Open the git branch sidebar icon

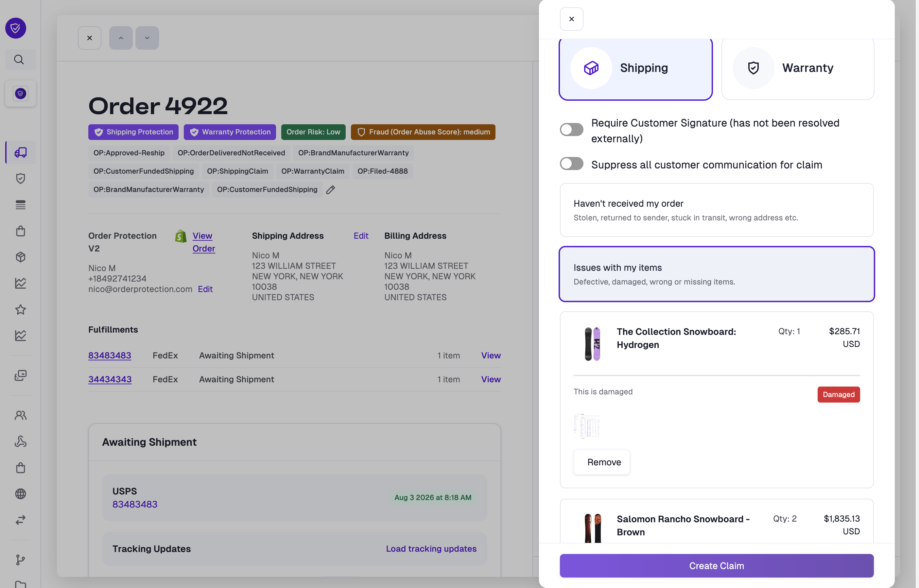pos(21,560)
